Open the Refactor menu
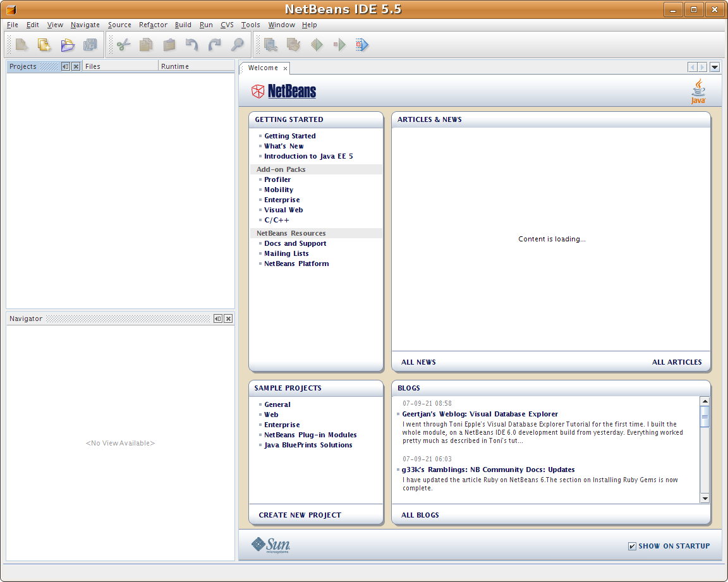The height and width of the screenshot is (582, 728). (153, 25)
